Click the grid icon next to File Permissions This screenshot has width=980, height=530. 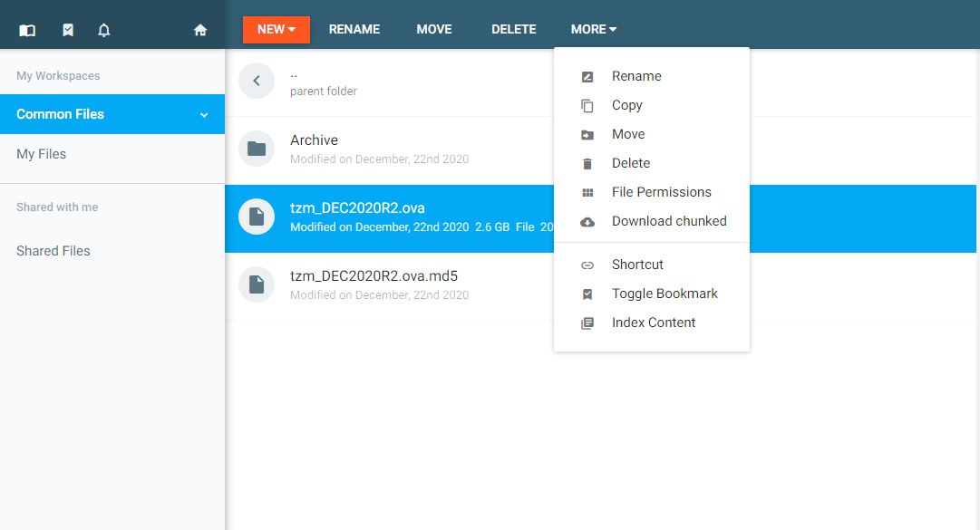click(587, 191)
